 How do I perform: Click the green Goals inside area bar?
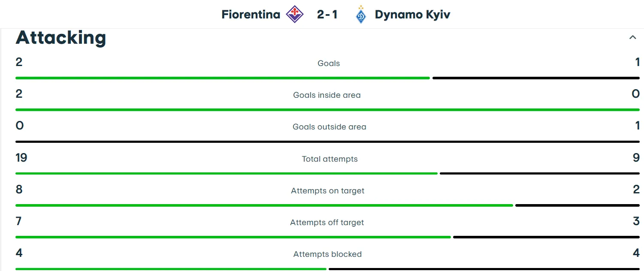coord(327,110)
